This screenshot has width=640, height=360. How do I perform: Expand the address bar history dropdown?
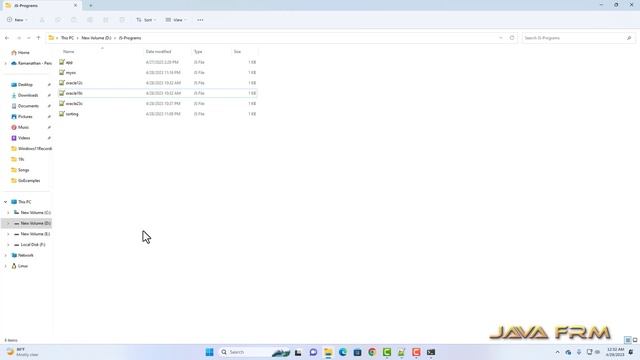(501, 38)
